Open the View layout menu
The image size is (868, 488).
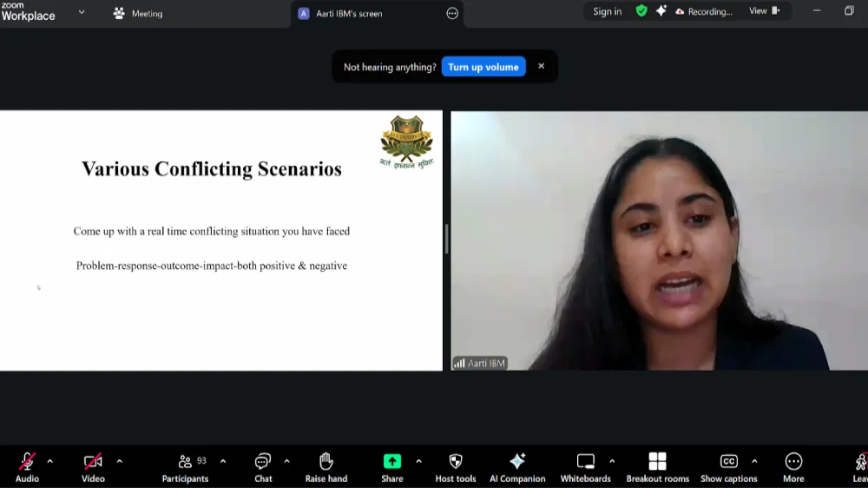(764, 11)
